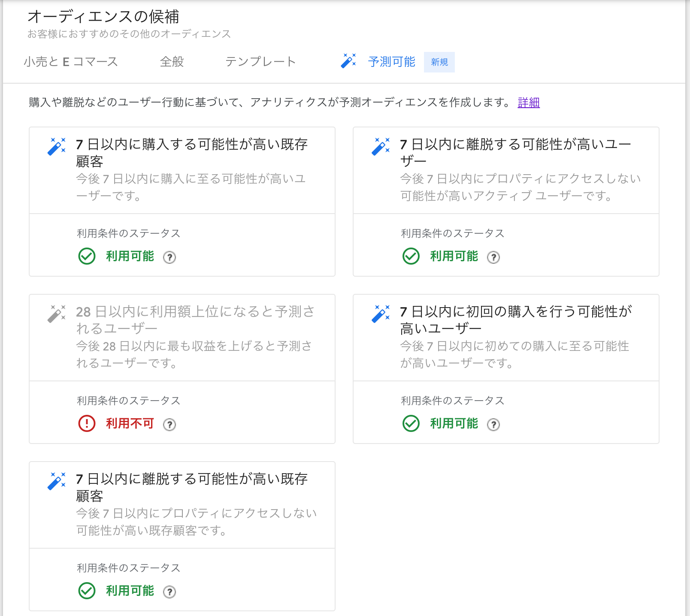Click help icon for 7日以内に購入する可能性が高い既存顧客 status
This screenshot has height=616, width=690.
(169, 257)
